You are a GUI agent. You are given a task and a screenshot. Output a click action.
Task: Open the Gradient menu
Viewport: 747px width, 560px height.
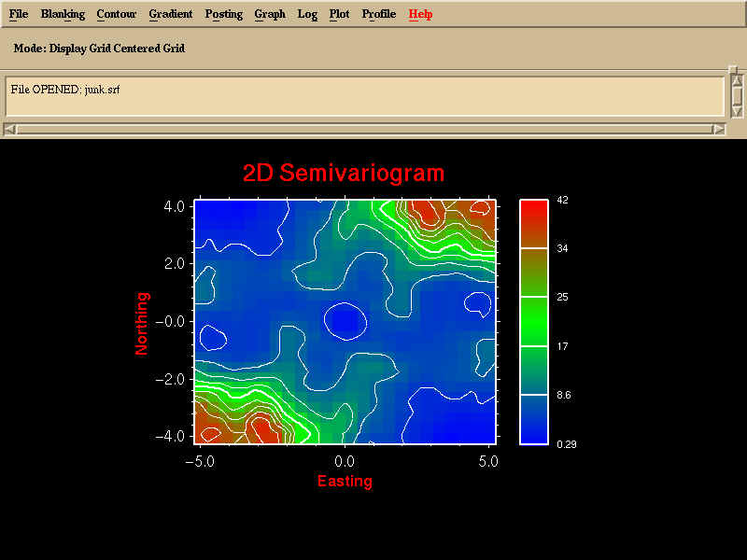click(x=171, y=14)
